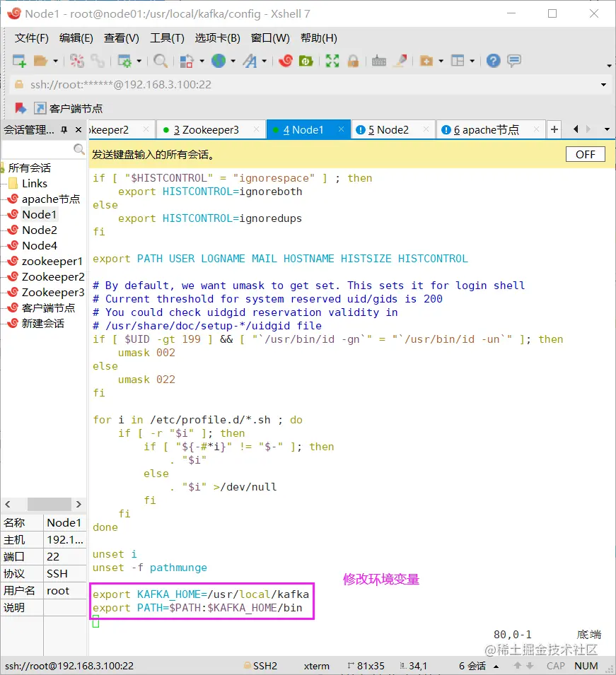Click the New Session toolbar icon
616x675 pixels.
click(19, 61)
